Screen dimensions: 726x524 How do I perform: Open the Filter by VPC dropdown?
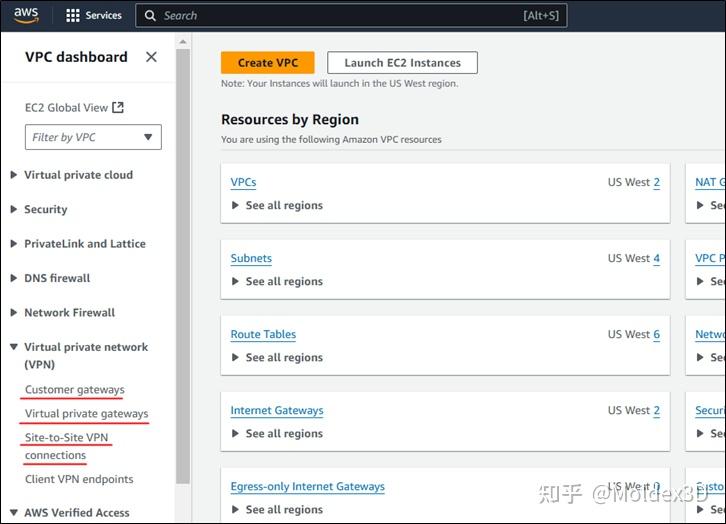(x=93, y=137)
